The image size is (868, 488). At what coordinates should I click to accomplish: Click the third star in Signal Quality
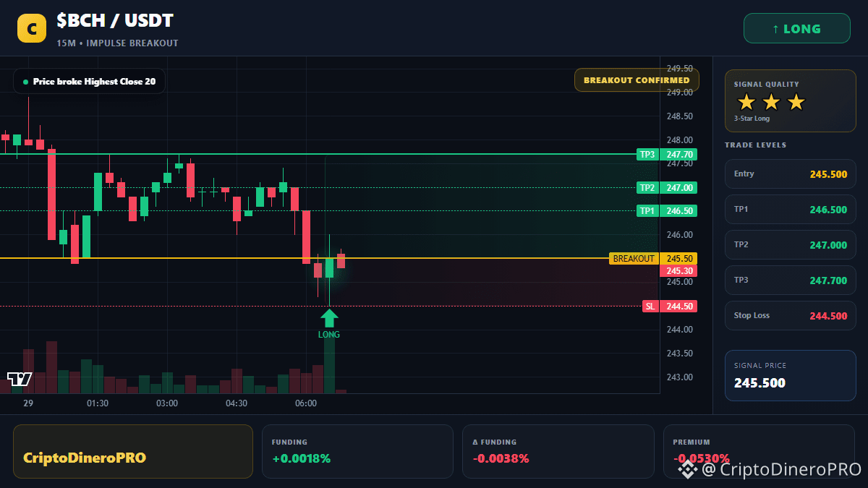click(796, 102)
